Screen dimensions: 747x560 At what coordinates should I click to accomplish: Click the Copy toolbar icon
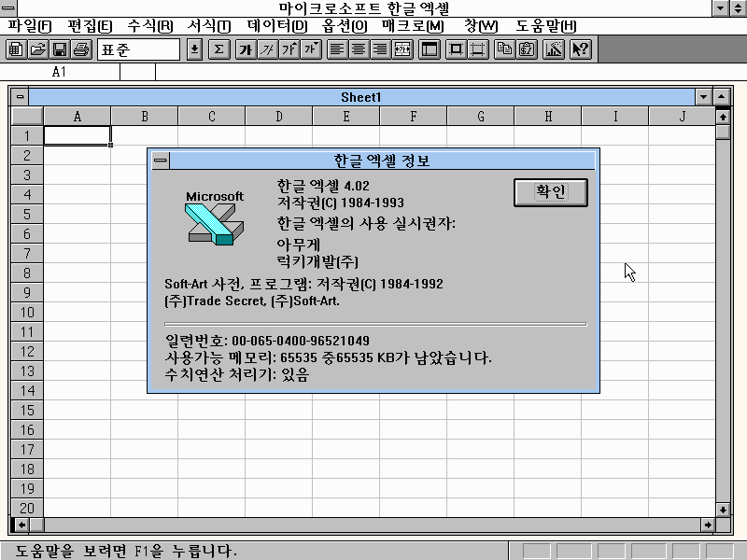tap(504, 49)
